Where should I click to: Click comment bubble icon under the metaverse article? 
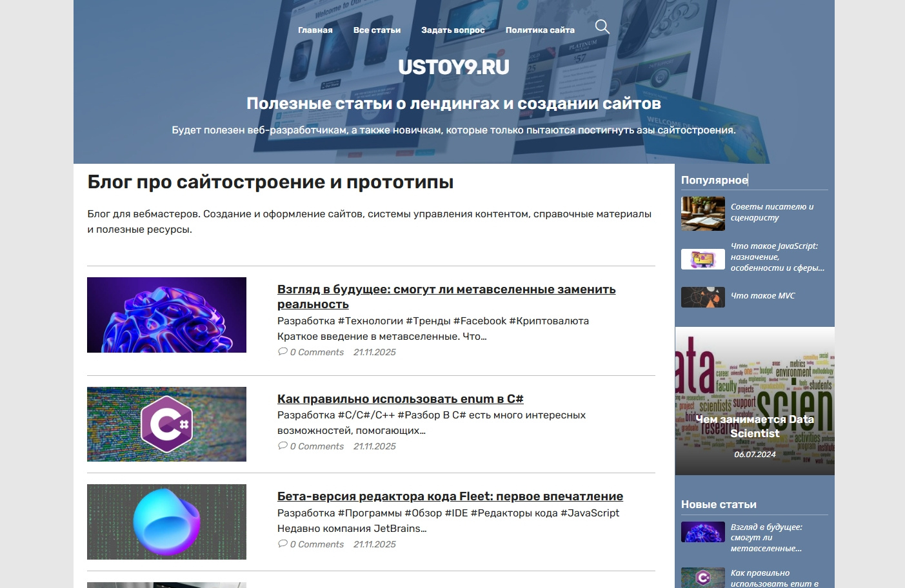283,351
